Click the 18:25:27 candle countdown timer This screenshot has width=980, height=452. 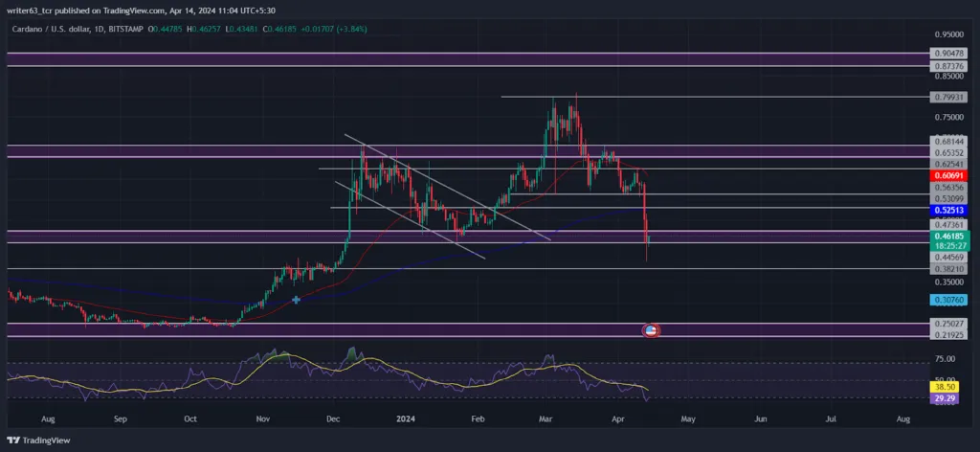click(x=949, y=247)
